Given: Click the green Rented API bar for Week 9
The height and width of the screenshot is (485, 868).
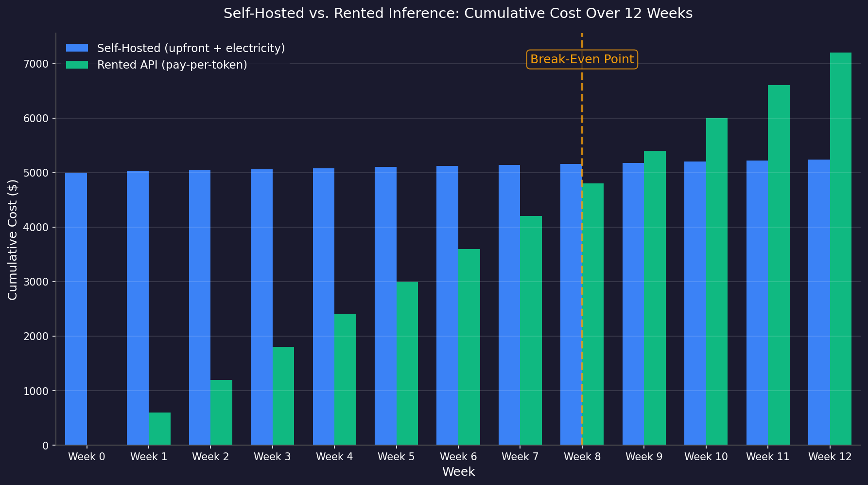Looking at the screenshot, I should coord(655,298).
